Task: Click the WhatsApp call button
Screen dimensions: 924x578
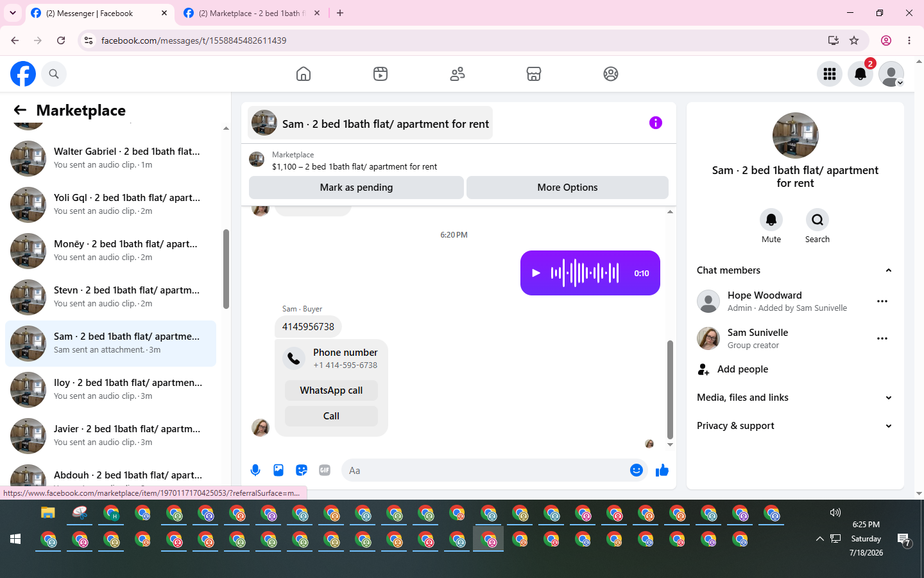Action: pos(331,390)
